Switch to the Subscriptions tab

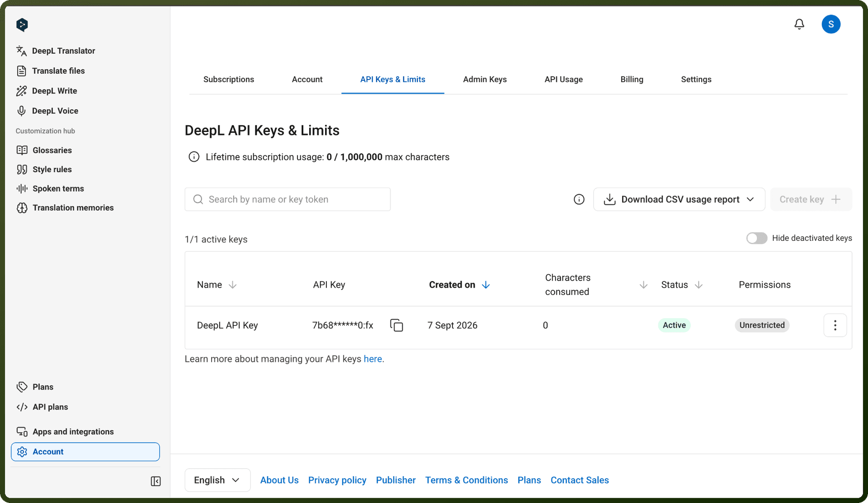[x=229, y=80]
